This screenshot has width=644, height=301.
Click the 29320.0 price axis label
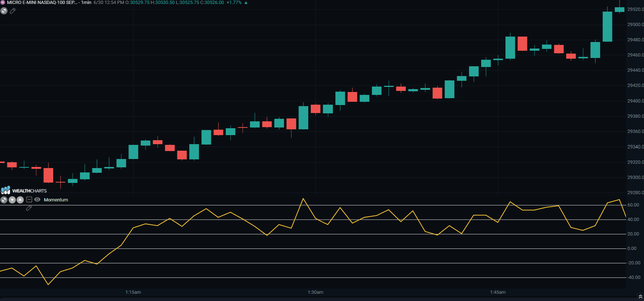635,162
